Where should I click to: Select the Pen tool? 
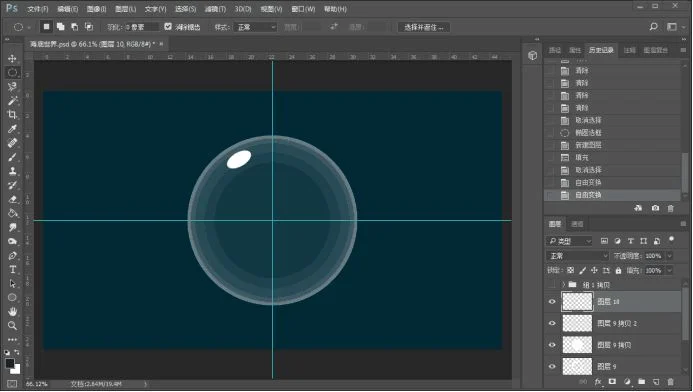coord(12,255)
